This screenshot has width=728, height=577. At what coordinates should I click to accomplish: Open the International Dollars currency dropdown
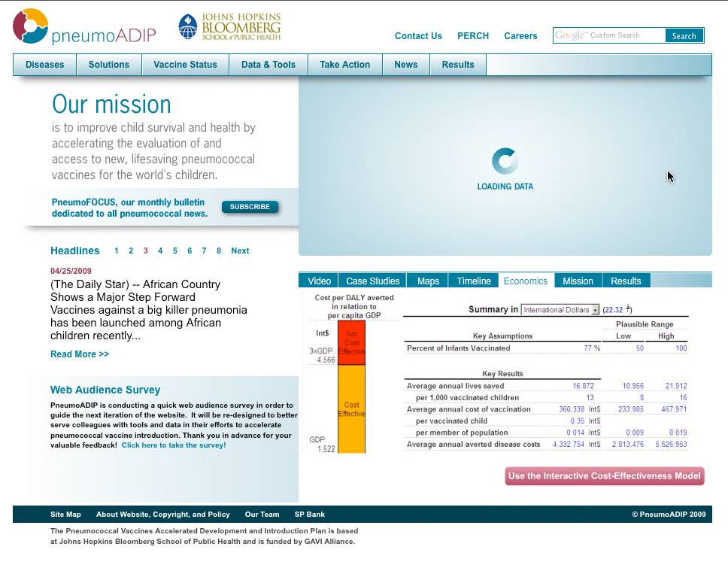560,310
